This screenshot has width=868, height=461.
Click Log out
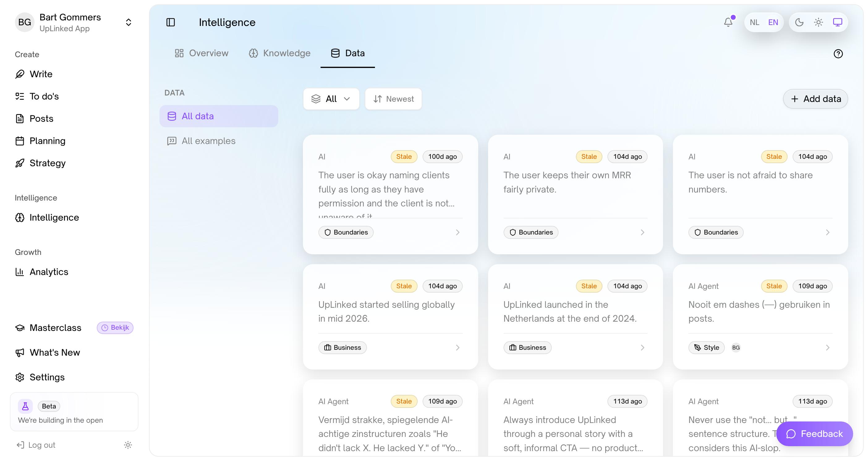[36, 445]
